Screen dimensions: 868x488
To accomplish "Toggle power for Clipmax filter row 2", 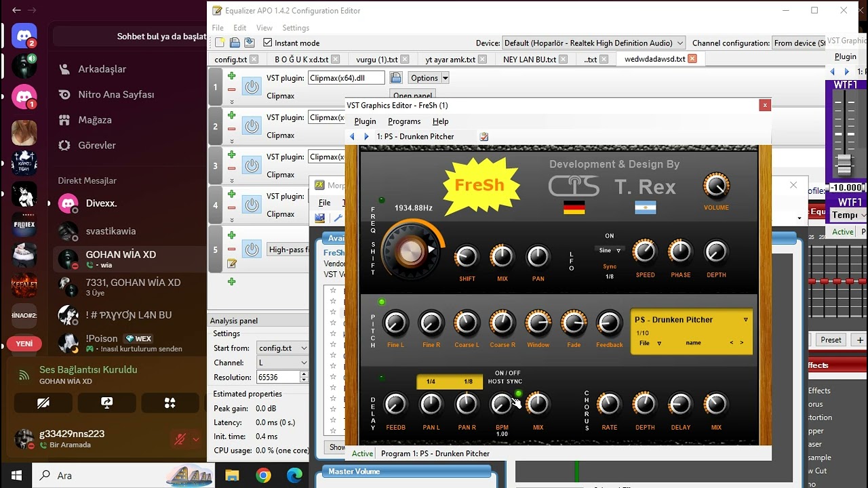I will coord(252,126).
